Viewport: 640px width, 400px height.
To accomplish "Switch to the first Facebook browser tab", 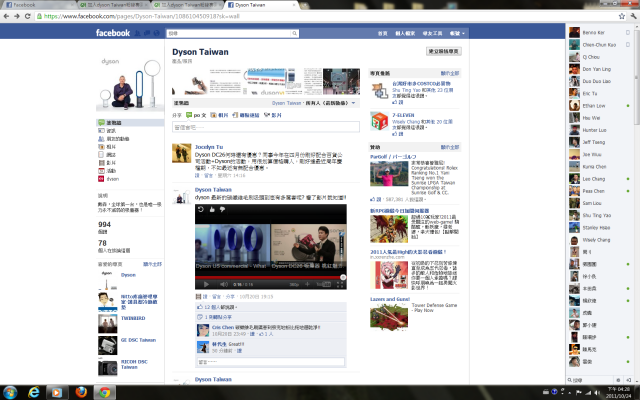I will pos(39,5).
